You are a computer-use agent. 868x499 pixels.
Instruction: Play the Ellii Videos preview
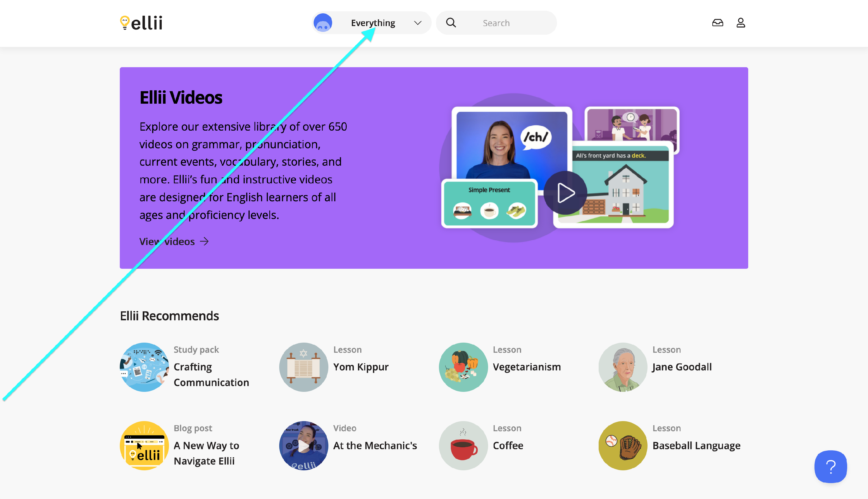click(x=565, y=193)
